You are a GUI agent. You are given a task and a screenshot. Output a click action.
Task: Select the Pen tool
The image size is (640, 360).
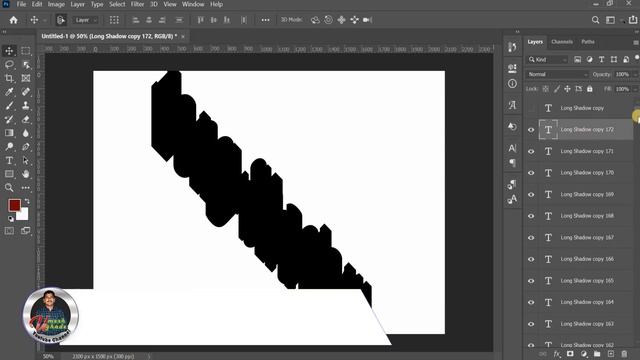tap(26, 147)
